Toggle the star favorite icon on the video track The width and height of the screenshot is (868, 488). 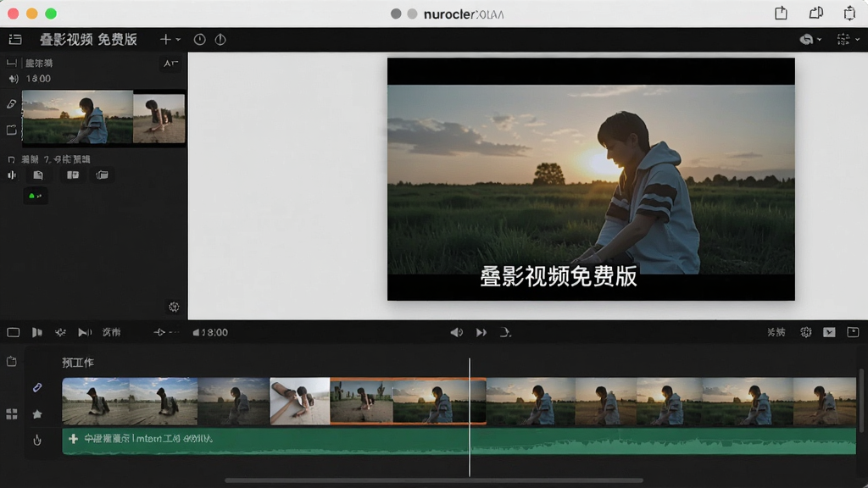pyautogui.click(x=37, y=413)
